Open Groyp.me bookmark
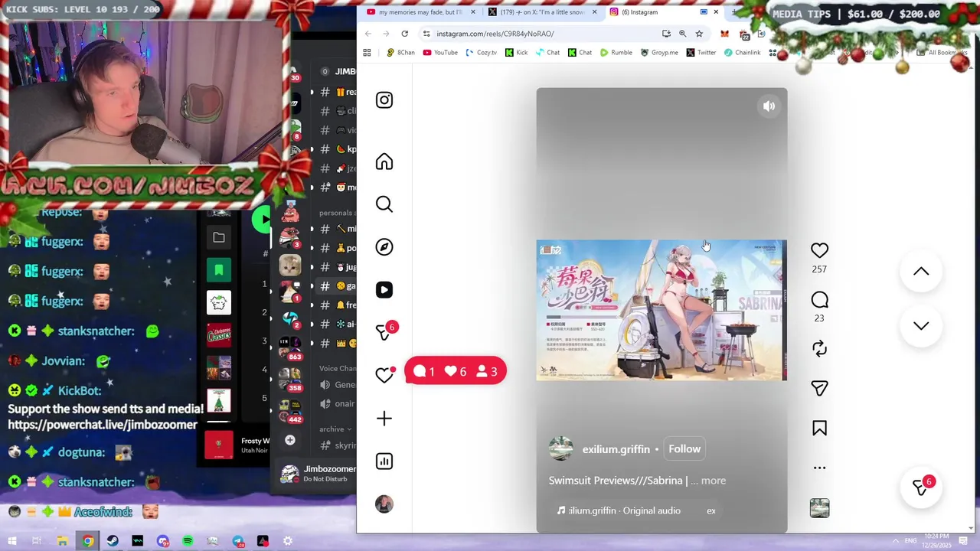This screenshot has width=980, height=551. [659, 53]
